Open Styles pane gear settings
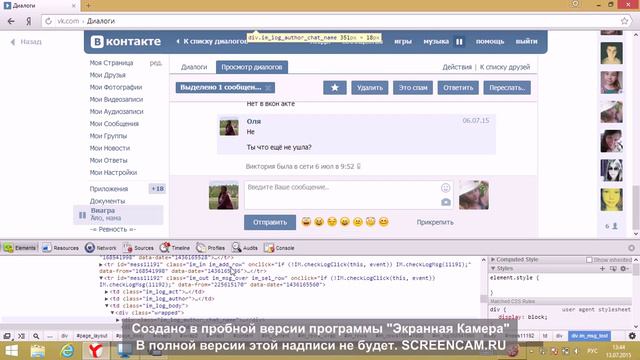Viewport: 640px width, 360px height. (623, 268)
